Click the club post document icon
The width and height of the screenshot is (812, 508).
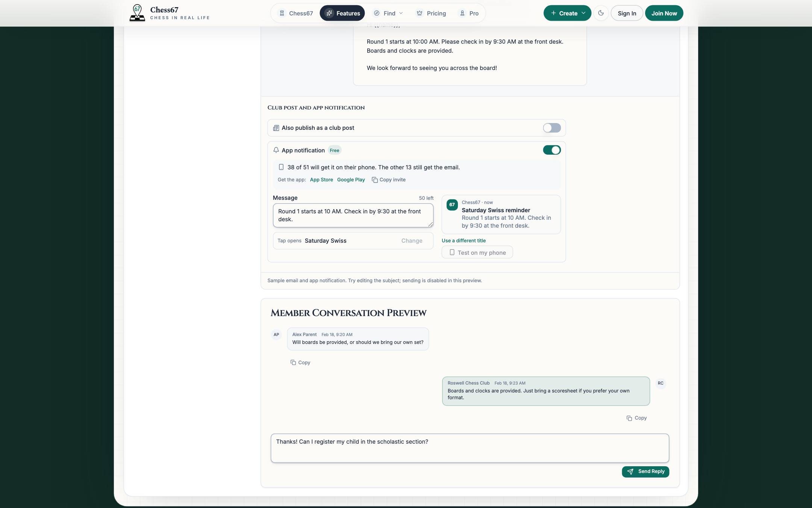[x=276, y=128]
